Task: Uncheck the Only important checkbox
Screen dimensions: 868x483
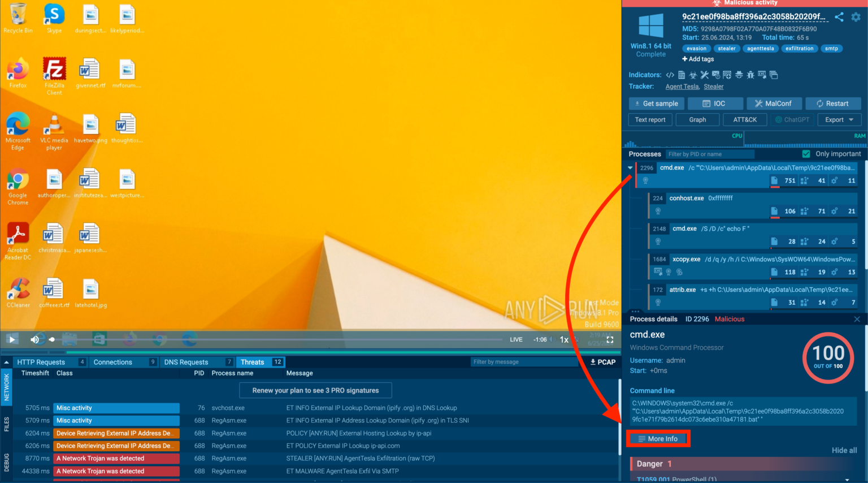Action: click(806, 154)
